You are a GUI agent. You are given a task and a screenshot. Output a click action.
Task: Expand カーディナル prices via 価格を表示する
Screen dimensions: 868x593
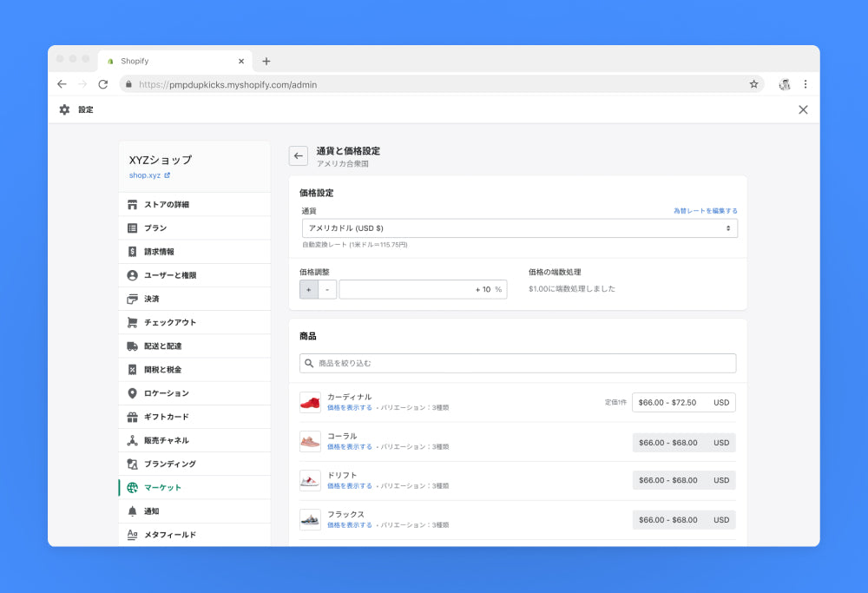350,407
